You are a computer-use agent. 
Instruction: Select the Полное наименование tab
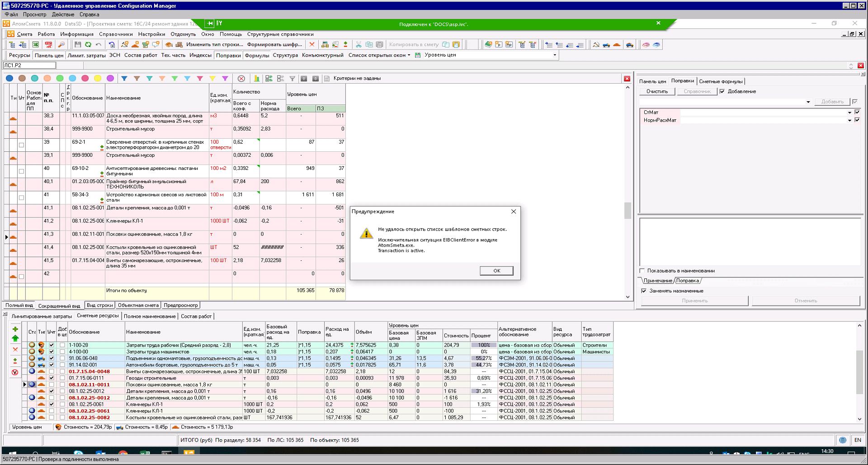pos(150,316)
